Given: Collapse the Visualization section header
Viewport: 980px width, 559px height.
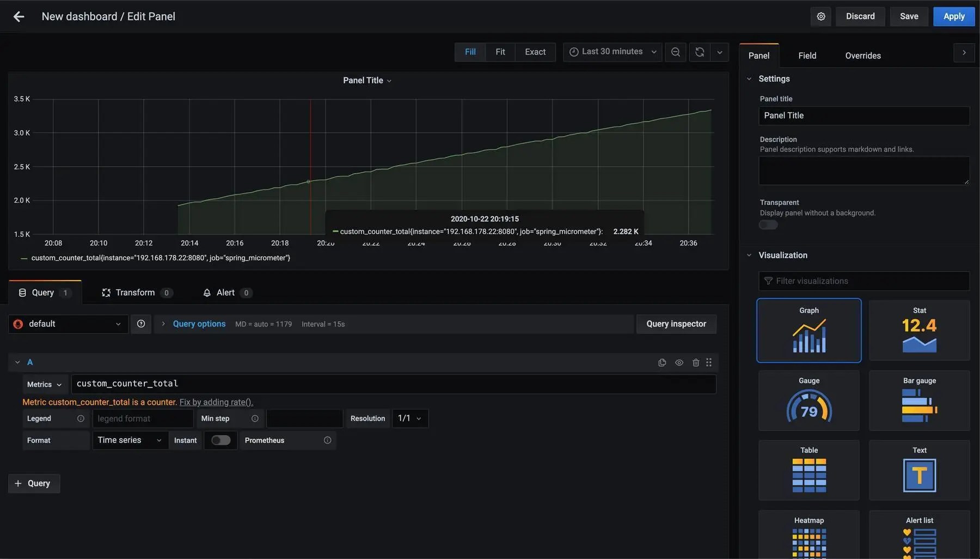Looking at the screenshot, I should (x=782, y=254).
